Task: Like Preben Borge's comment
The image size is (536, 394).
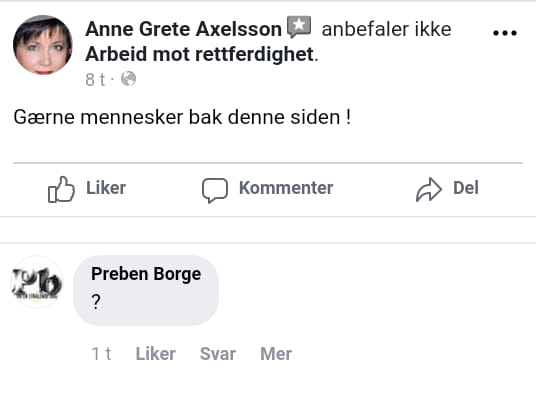Action: [156, 354]
